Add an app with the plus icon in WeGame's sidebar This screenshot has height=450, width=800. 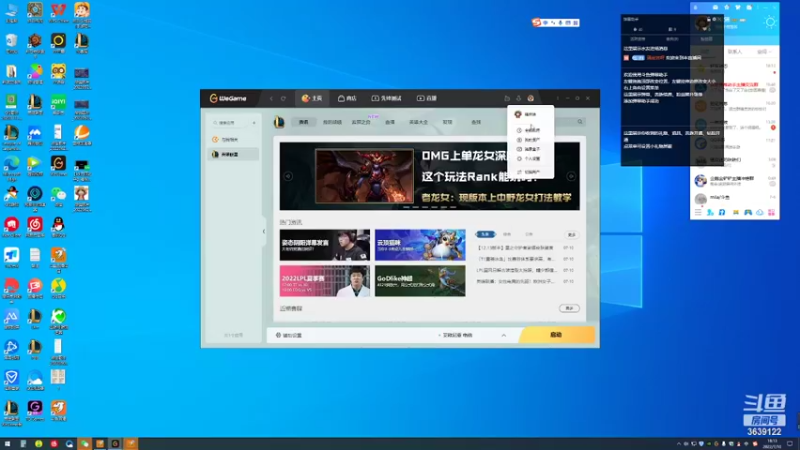(x=254, y=123)
